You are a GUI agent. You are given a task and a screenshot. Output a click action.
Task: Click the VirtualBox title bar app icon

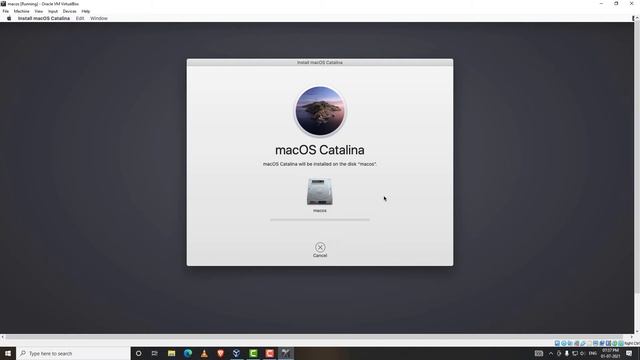tap(3, 4)
